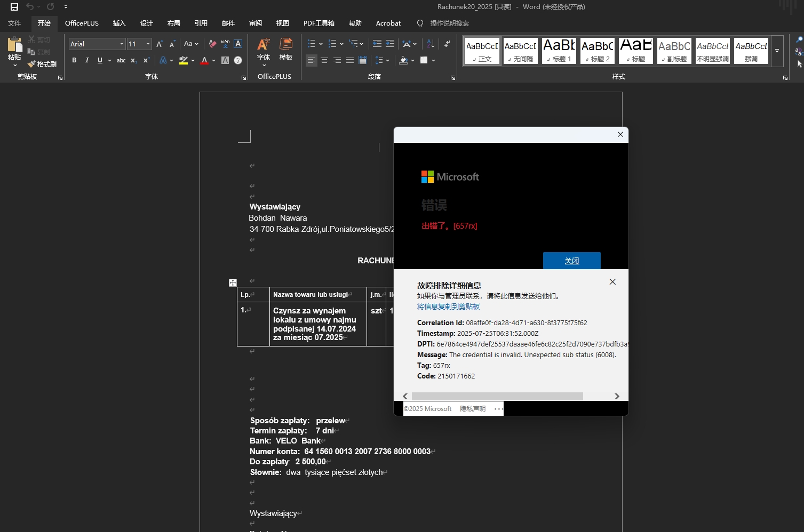Switch to the 插入 (Insert) ribbon tab
Viewport: 804px width, 532px height.
tap(120, 23)
